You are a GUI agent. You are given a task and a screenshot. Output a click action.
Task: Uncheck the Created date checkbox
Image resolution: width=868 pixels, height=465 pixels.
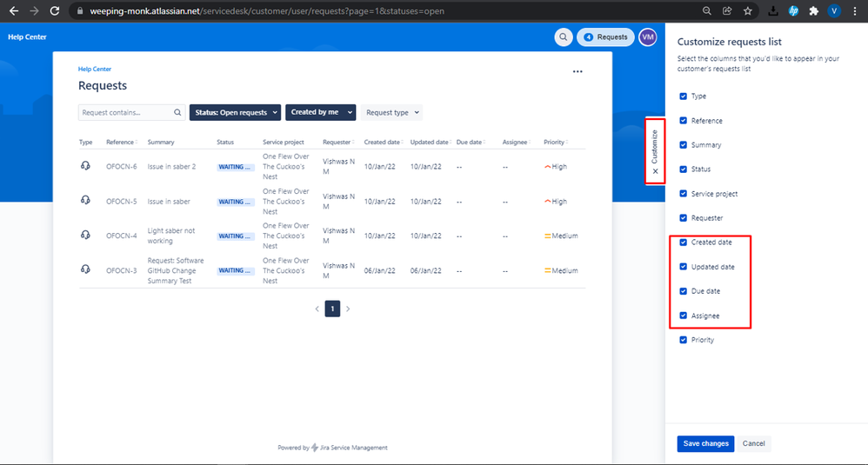(x=683, y=242)
